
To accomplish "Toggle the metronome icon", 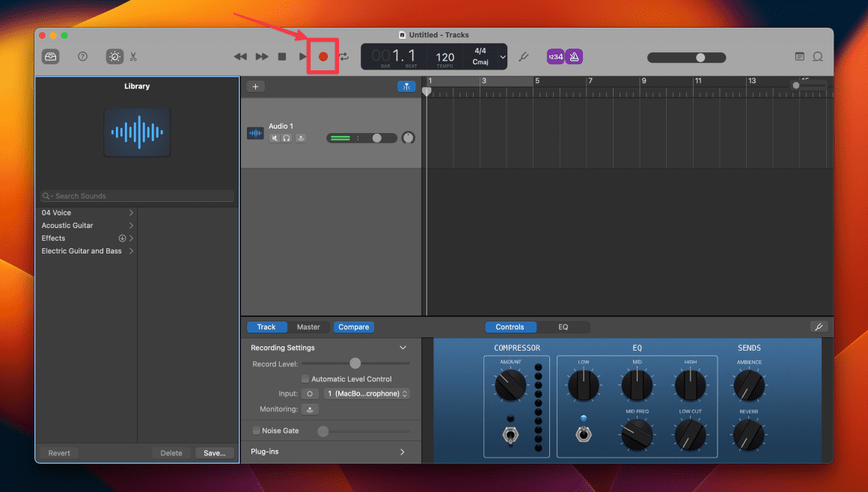I will pyautogui.click(x=572, y=56).
